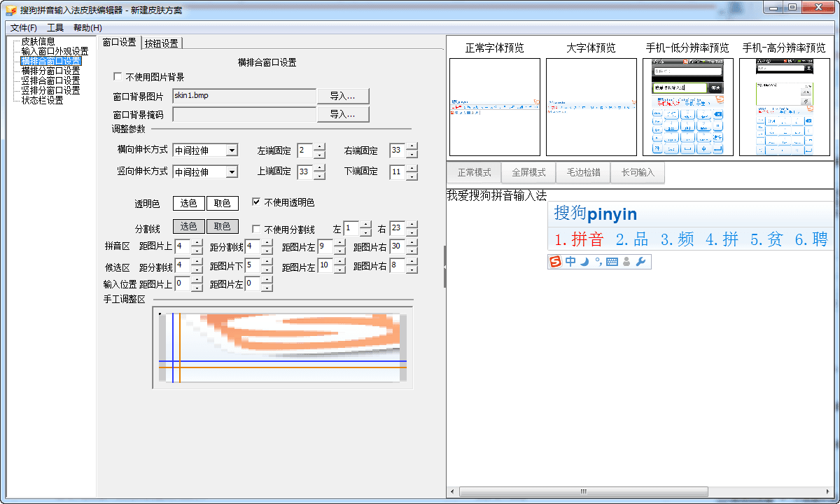Import a file for 窗口背景图片
Image resolution: width=840 pixels, height=504 pixels.
point(343,96)
